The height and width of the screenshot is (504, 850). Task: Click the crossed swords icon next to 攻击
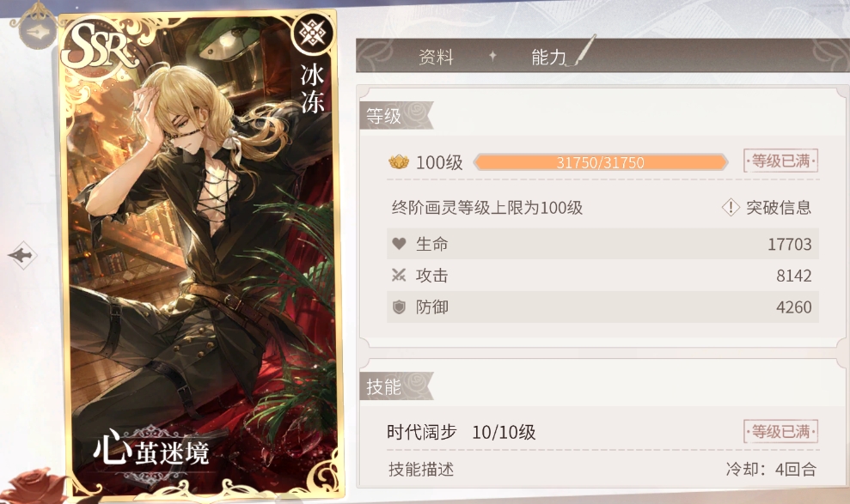pos(399,276)
